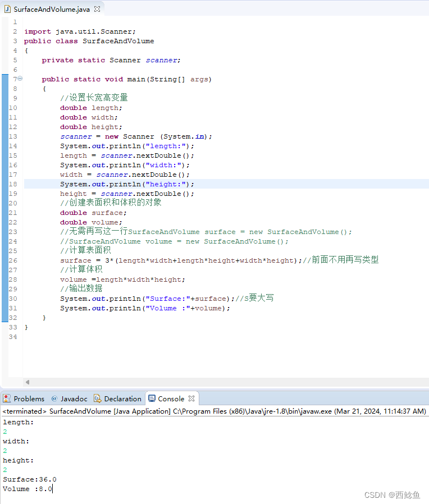Click the 'double length;' declaration

pyautogui.click(x=91, y=108)
